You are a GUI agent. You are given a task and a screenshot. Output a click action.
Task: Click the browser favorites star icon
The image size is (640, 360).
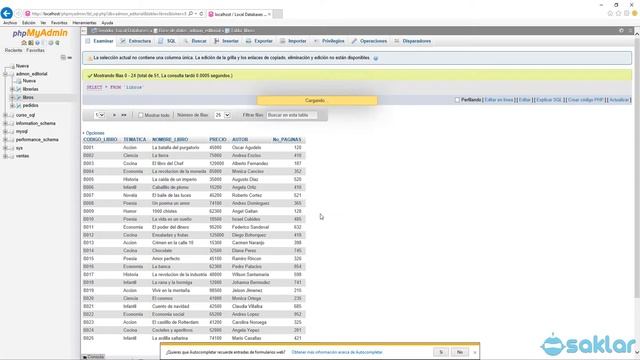618,13
